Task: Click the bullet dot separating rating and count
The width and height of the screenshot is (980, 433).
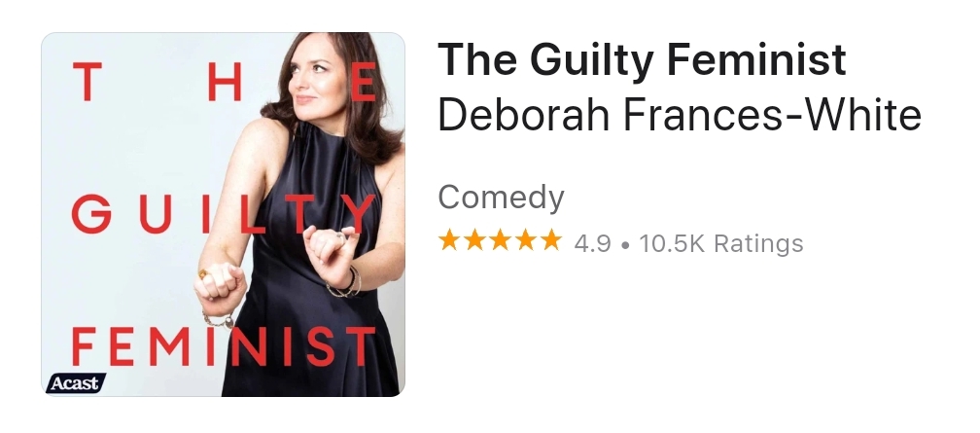Action: (624, 244)
